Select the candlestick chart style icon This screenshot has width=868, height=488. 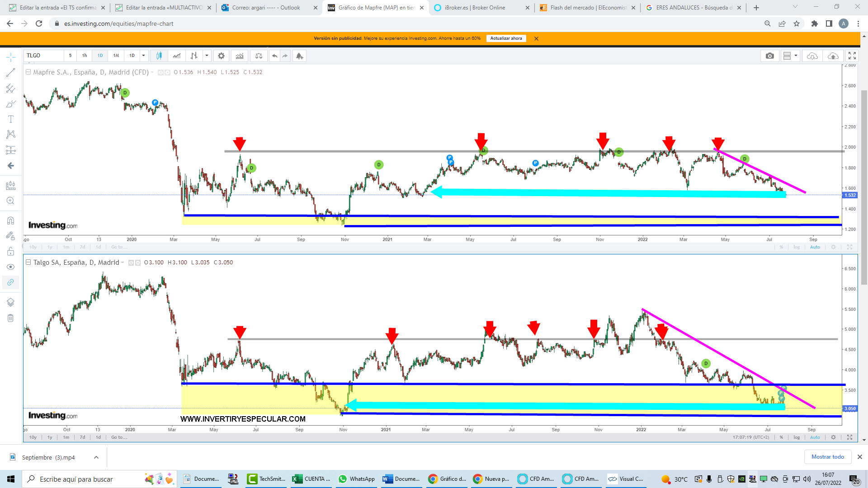pos(159,56)
